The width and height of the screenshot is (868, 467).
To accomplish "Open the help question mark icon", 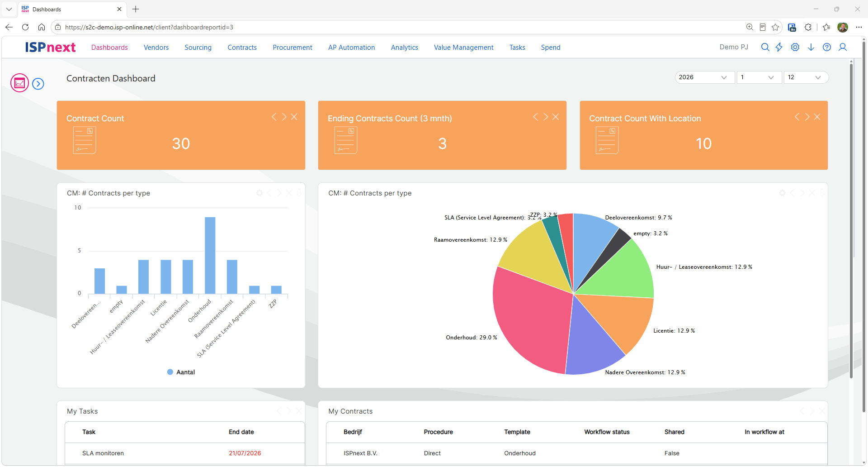I will tap(827, 47).
